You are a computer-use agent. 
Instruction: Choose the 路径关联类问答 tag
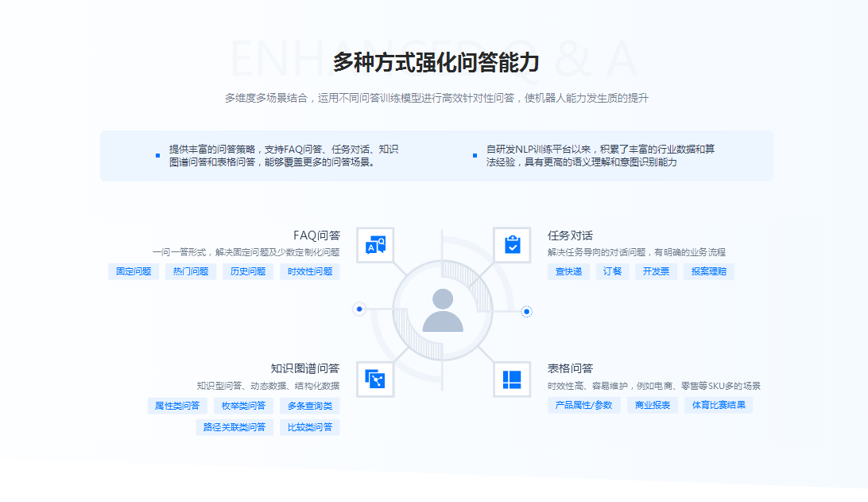point(234,427)
